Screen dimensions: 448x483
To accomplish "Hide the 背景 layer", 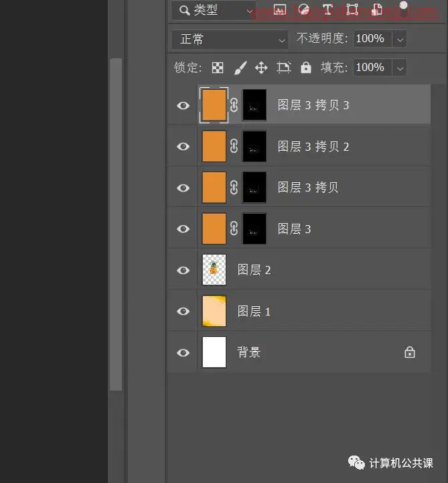I will point(183,352).
